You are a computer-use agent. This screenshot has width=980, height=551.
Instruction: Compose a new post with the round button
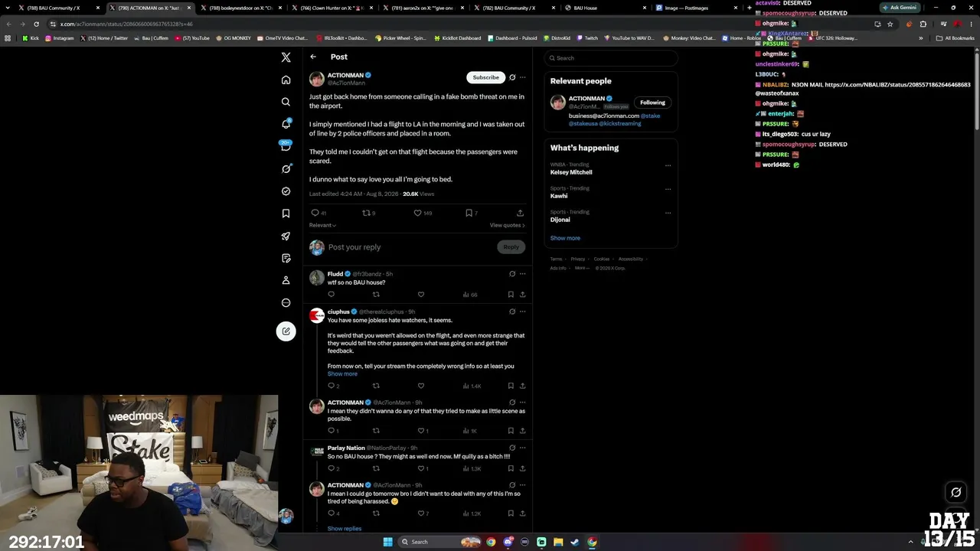286,331
